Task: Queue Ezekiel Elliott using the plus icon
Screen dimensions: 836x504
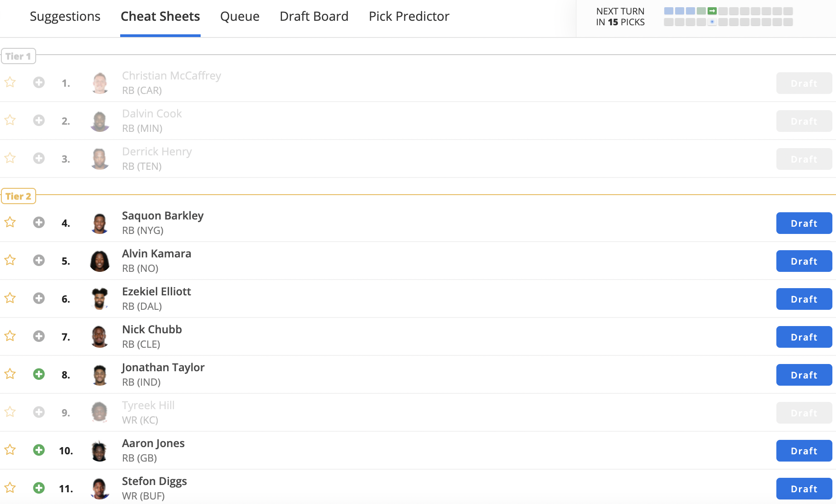Action: click(x=39, y=298)
